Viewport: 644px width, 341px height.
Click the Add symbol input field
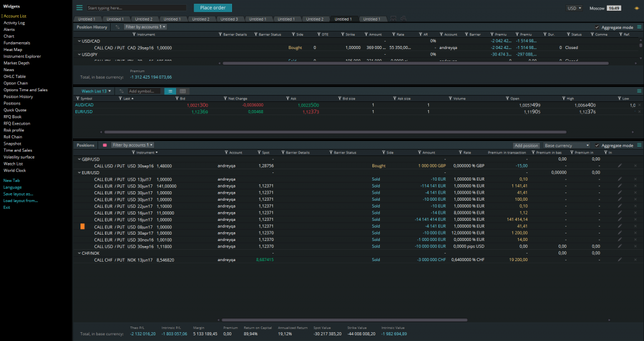(144, 91)
